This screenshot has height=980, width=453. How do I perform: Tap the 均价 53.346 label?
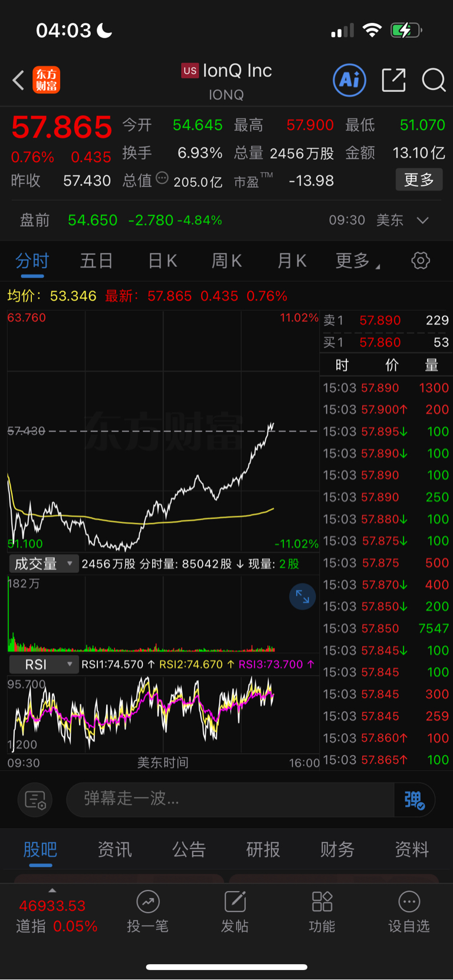(51, 296)
